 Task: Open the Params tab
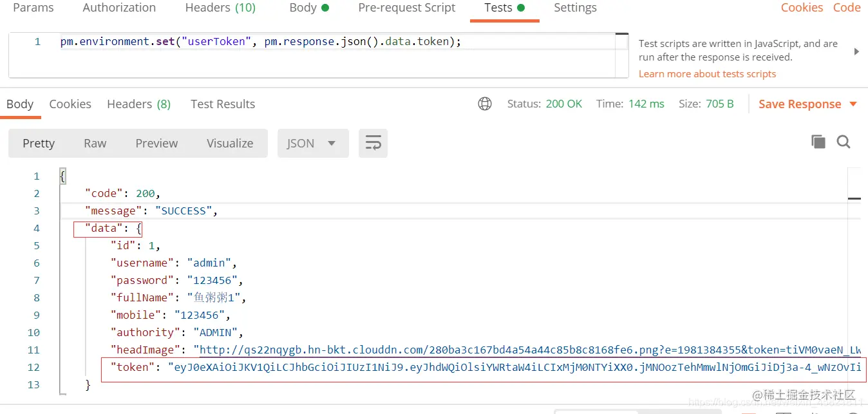pos(33,8)
